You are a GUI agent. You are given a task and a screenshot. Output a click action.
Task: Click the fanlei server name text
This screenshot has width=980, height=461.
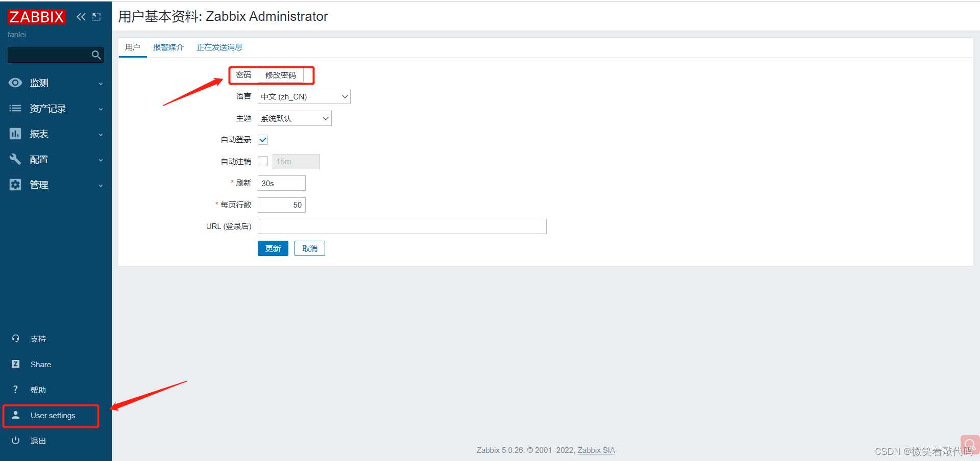pos(17,35)
